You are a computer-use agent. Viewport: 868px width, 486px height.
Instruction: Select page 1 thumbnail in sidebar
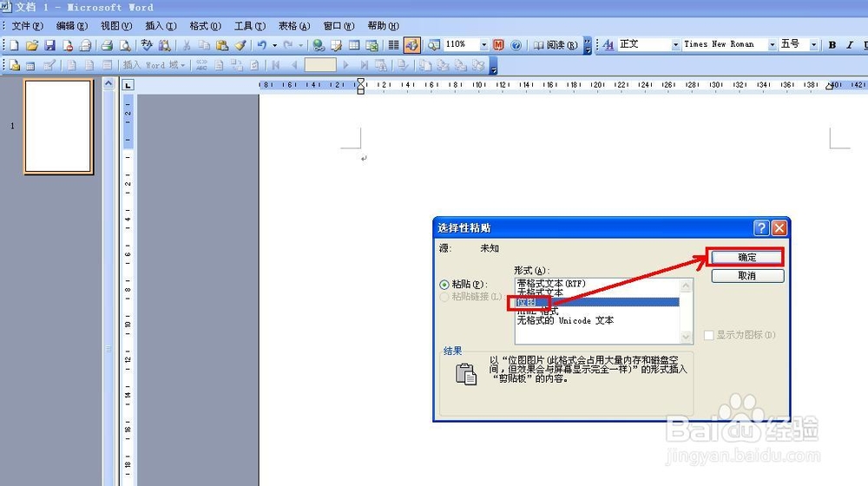(58, 127)
